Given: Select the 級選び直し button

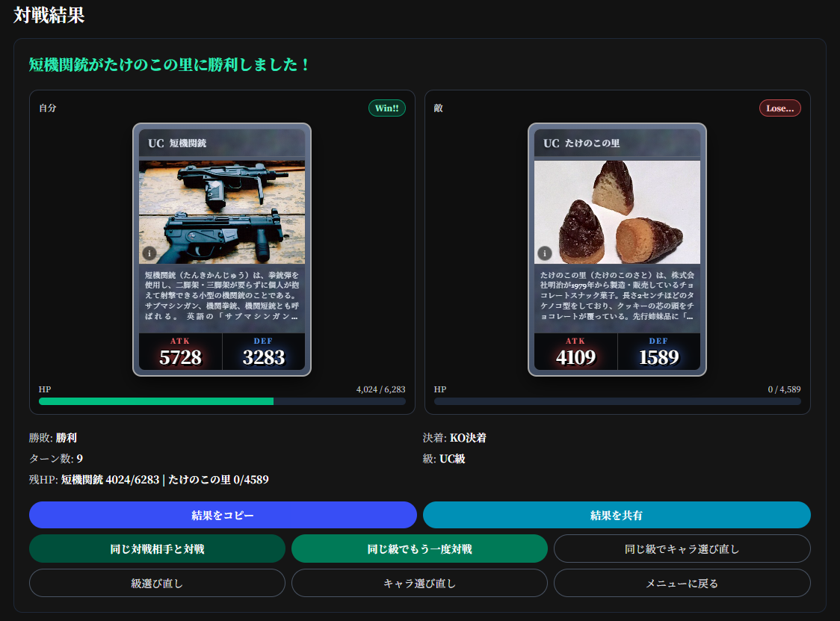Looking at the screenshot, I should [157, 583].
